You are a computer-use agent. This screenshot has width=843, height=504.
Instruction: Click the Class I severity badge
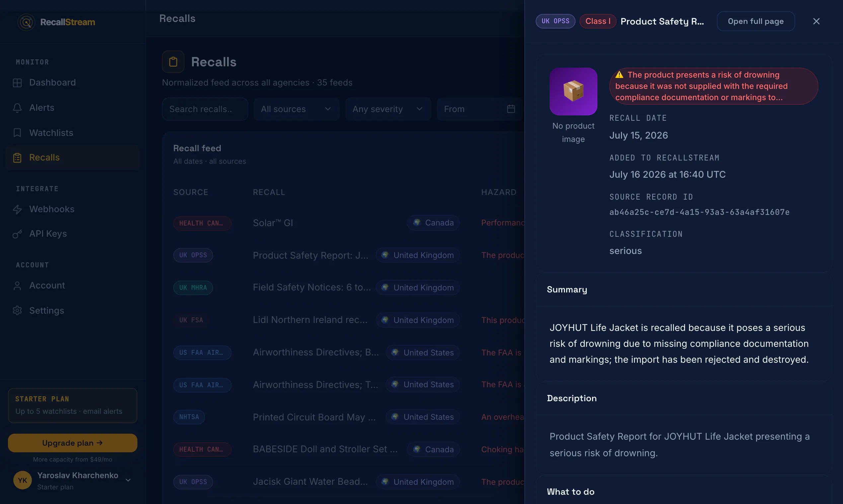point(598,22)
